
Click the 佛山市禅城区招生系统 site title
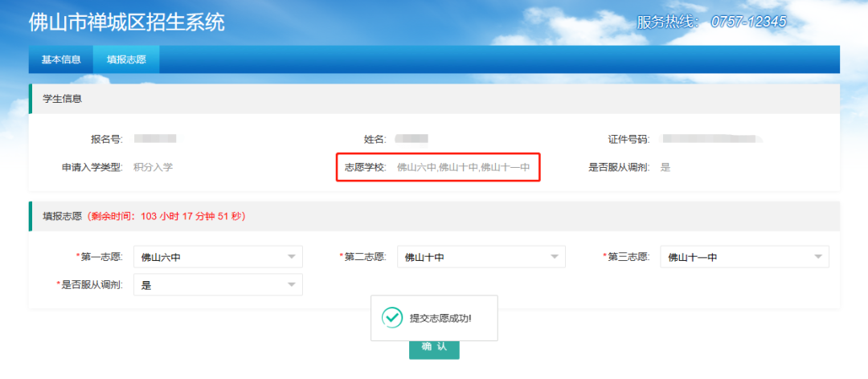pos(127,22)
